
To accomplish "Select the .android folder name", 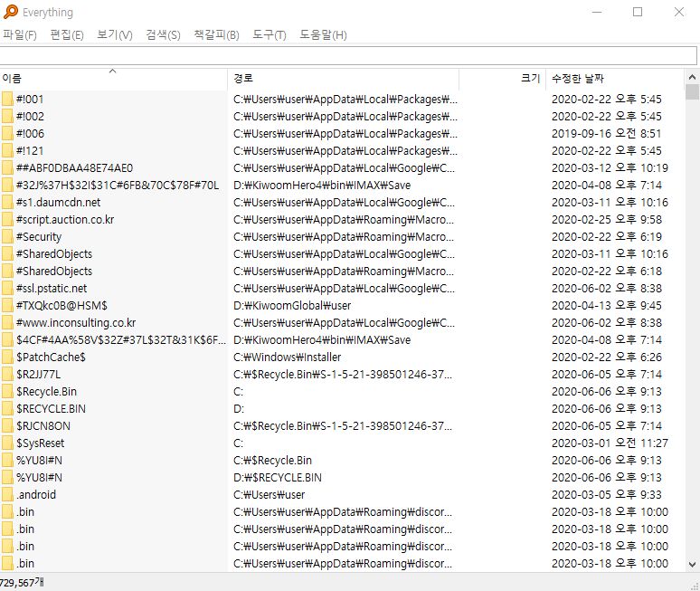I will coord(36,495).
